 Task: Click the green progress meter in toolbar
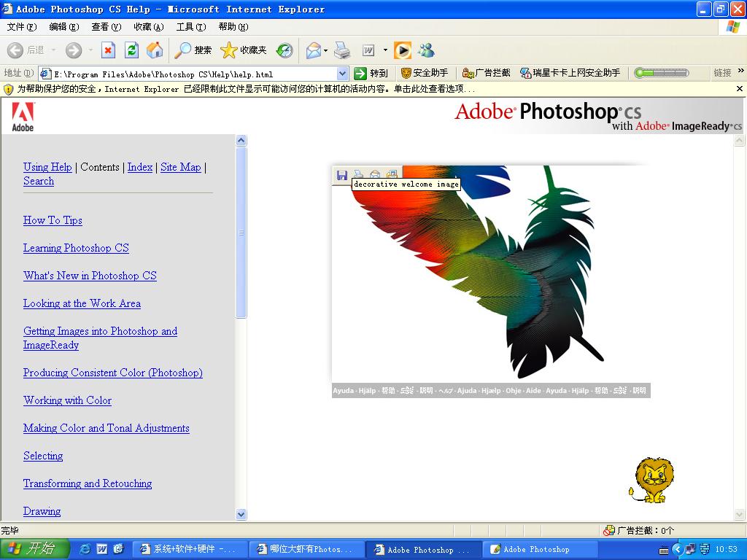coord(661,73)
